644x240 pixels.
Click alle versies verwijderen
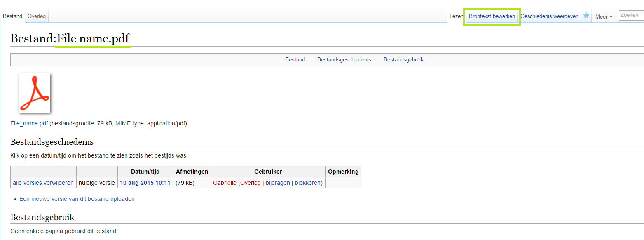(43, 182)
